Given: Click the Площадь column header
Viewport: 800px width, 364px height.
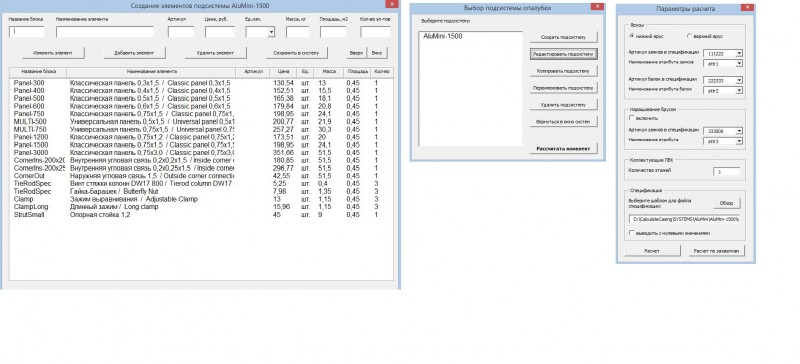Looking at the screenshot, I should pos(357,72).
